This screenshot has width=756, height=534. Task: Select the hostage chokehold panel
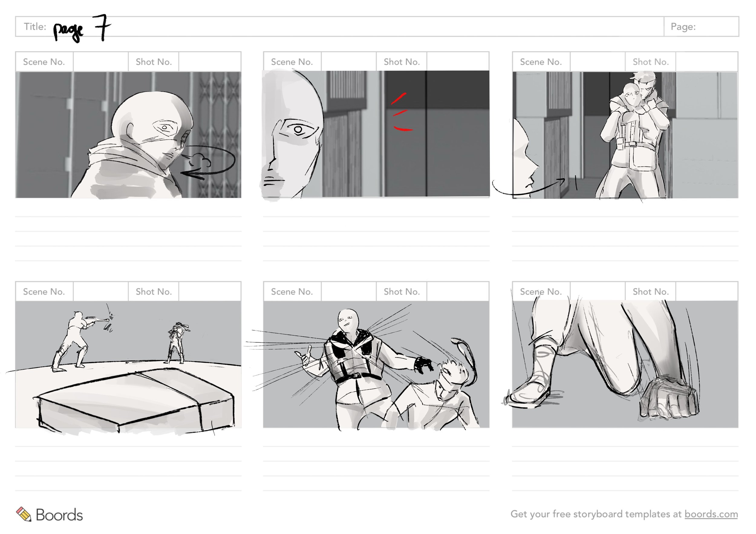point(625,135)
